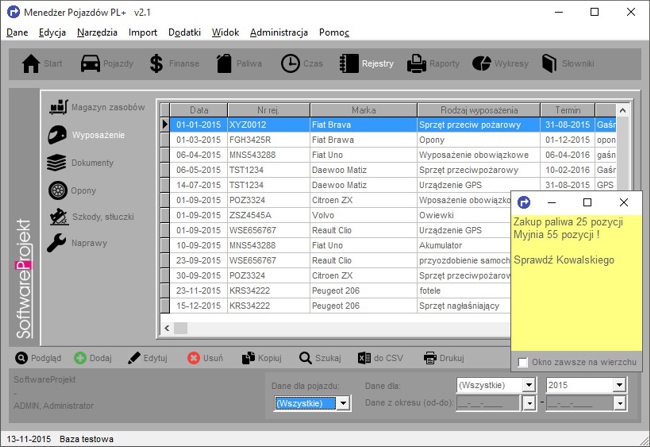Click the Sprzęt nagłaśniający cell

pyautogui.click(x=464, y=306)
